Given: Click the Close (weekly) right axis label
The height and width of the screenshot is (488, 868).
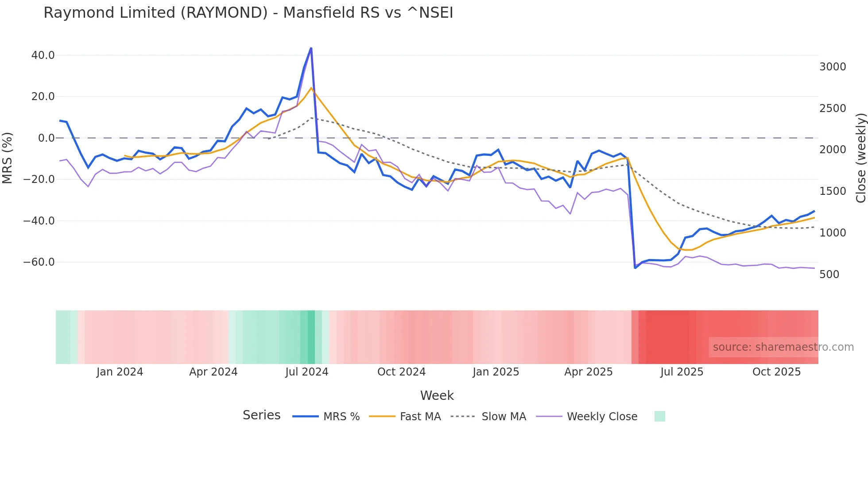Looking at the screenshot, I should pos(860,158).
